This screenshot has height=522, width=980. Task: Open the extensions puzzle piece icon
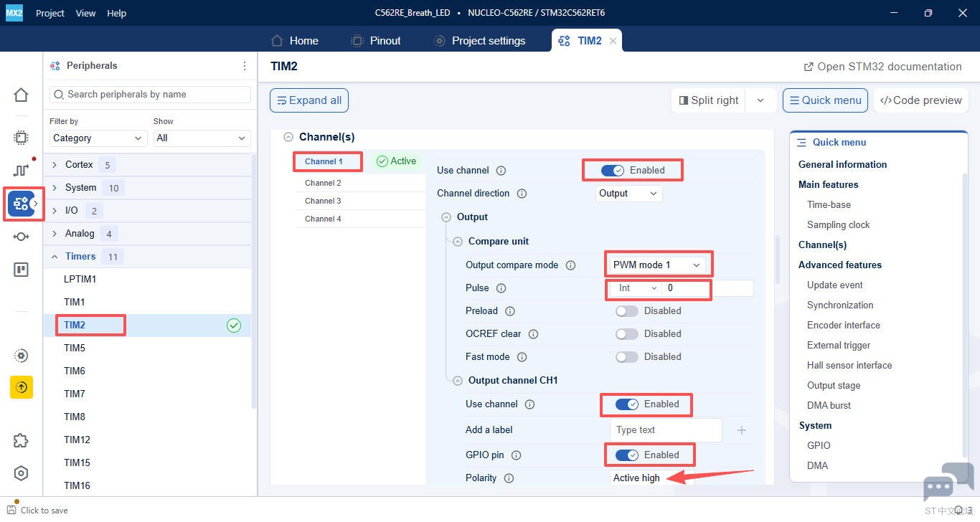point(21,440)
